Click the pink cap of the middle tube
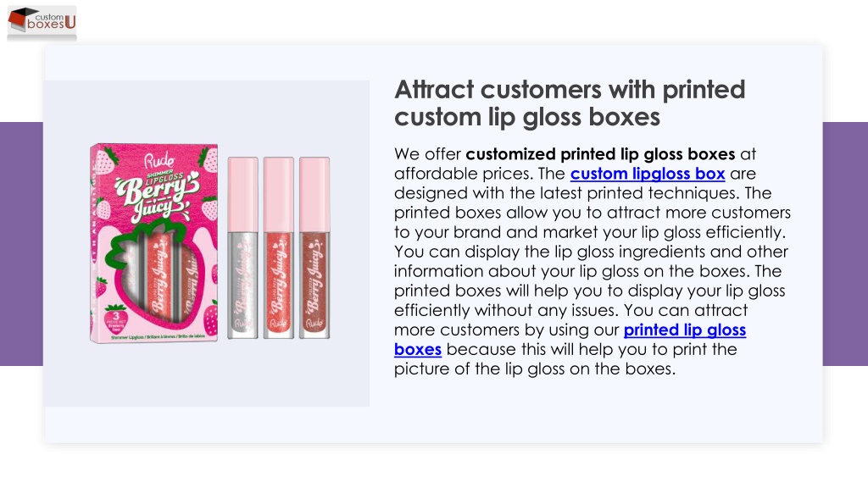This screenshot has width=868, height=488. point(278,194)
